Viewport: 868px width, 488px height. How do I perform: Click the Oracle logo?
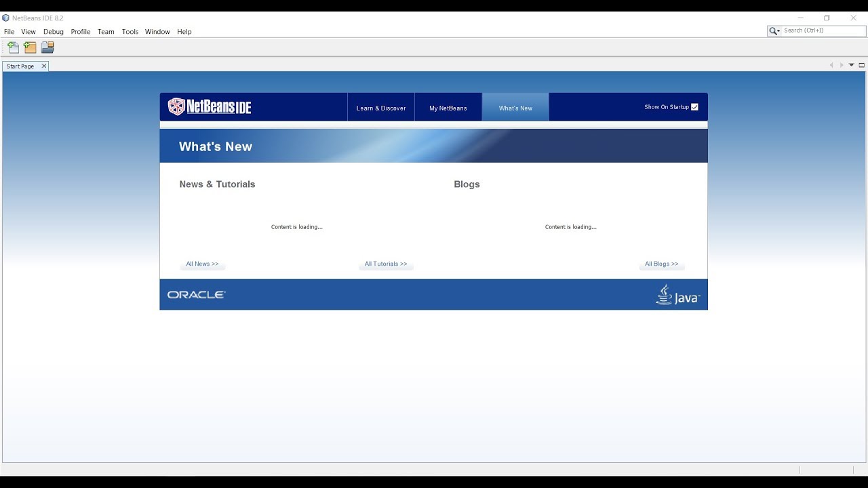[x=197, y=295]
